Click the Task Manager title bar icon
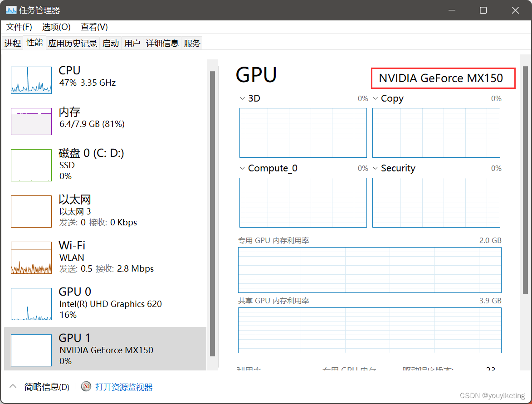Screen dimensions: 532x404 (x=11, y=10)
